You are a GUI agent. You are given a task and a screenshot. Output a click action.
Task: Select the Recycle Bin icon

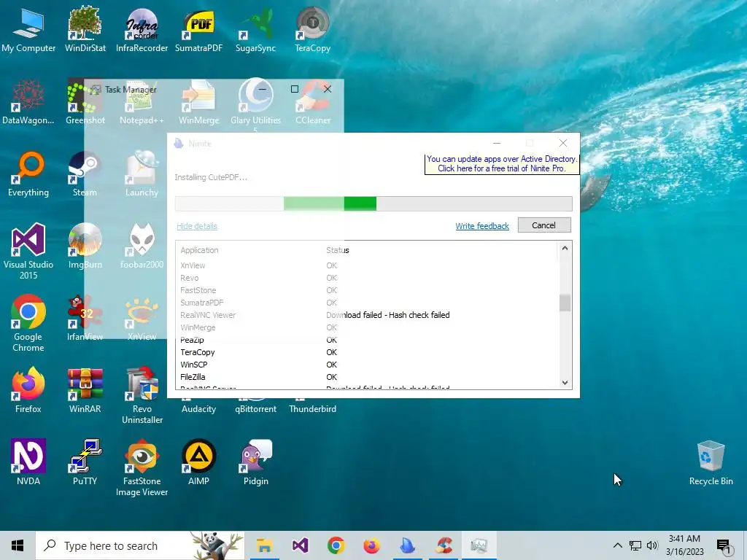(x=711, y=462)
